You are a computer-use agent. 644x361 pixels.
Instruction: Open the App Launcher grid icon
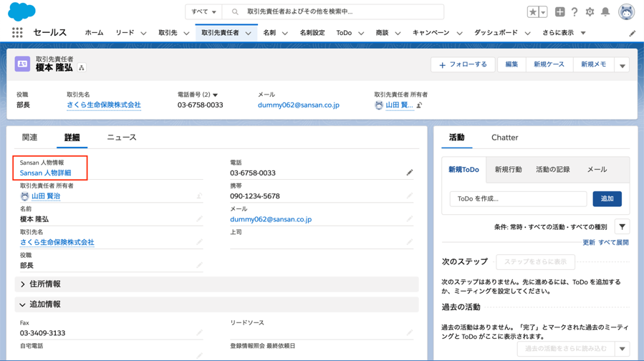(17, 32)
